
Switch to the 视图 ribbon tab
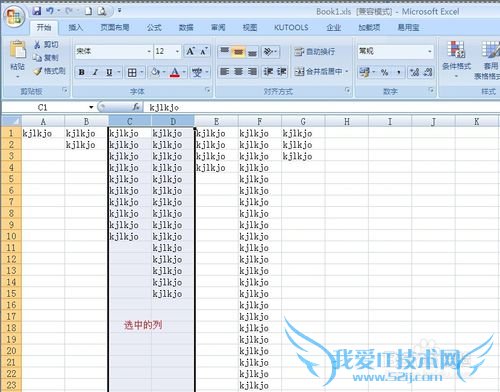tap(250, 28)
